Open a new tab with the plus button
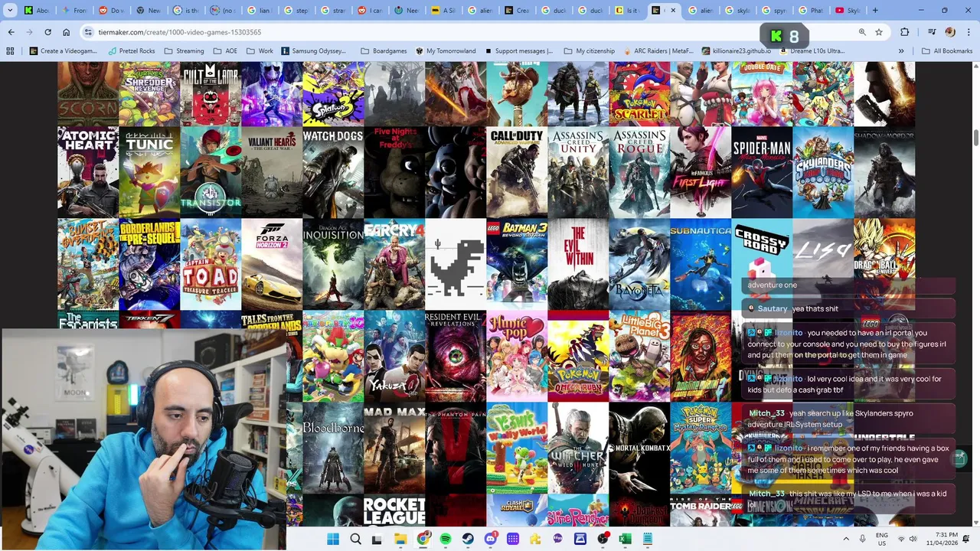 pos(875,11)
